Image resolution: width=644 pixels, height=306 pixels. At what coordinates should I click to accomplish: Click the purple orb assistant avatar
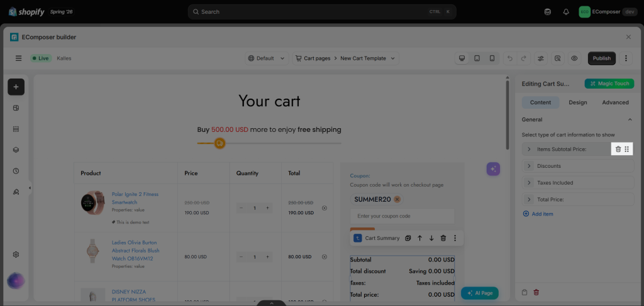coord(16,281)
